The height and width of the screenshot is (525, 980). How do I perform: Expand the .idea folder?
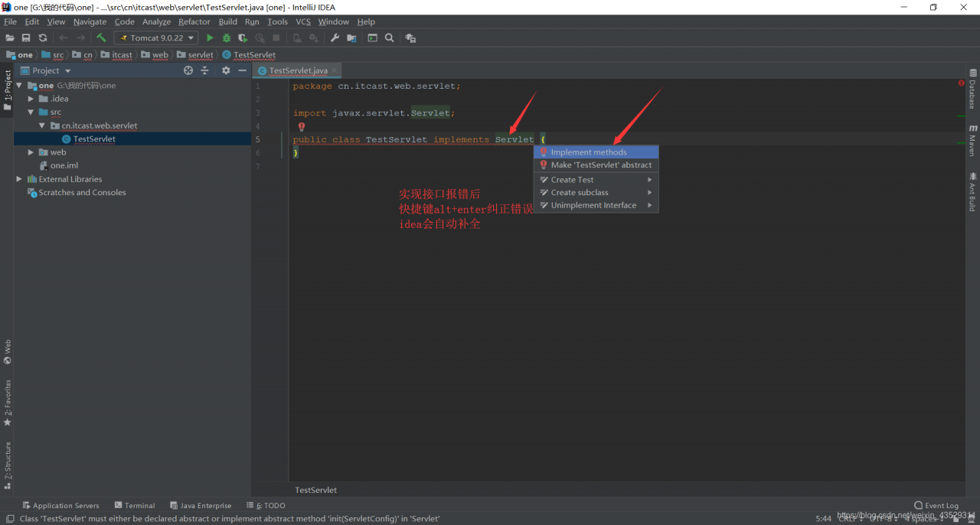point(31,99)
